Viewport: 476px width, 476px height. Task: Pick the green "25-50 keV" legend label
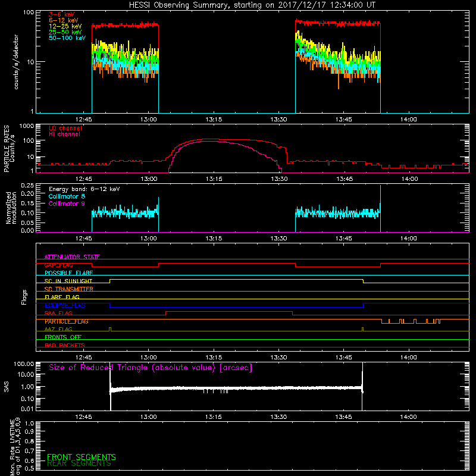65,32
